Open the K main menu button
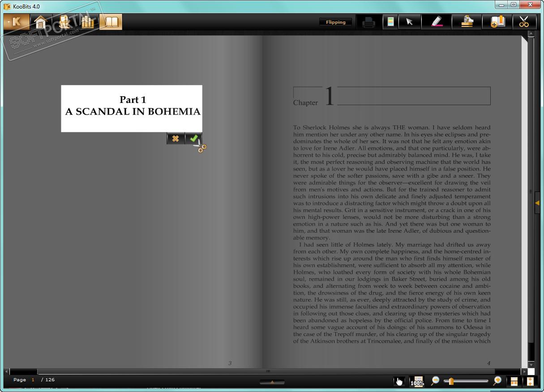 [17, 22]
